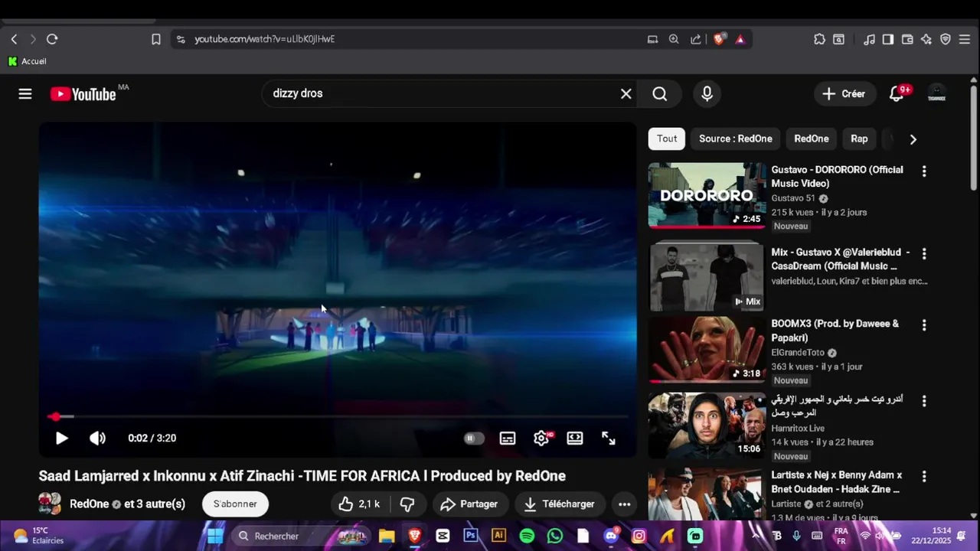Open the browser media control music note
The height and width of the screenshot is (551, 980).
click(x=869, y=39)
